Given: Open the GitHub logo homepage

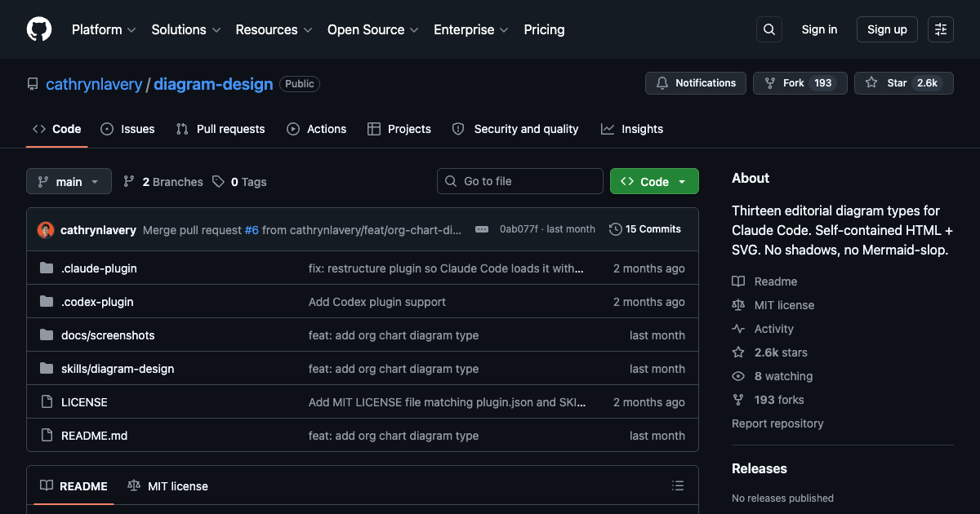Looking at the screenshot, I should coord(39,29).
